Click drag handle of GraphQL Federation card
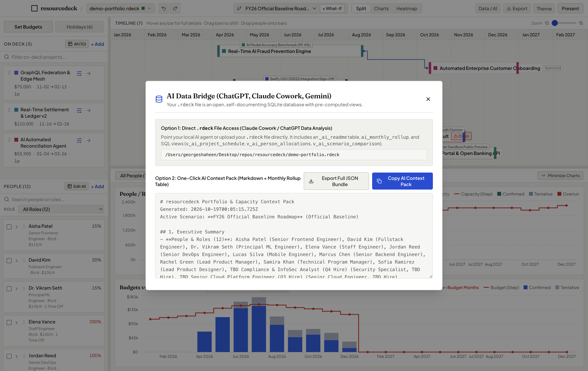Screen dimensions: 588x371 coord(9,73)
